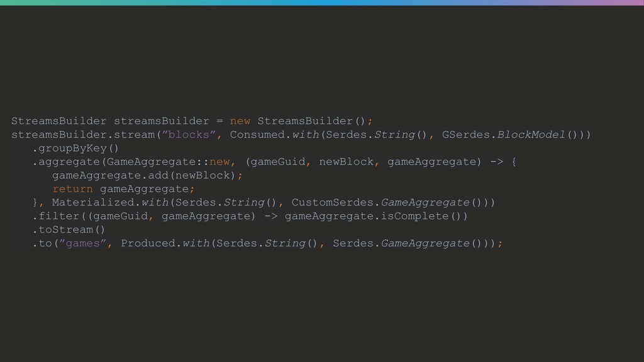Click the "blocks" string literal

coord(189,134)
